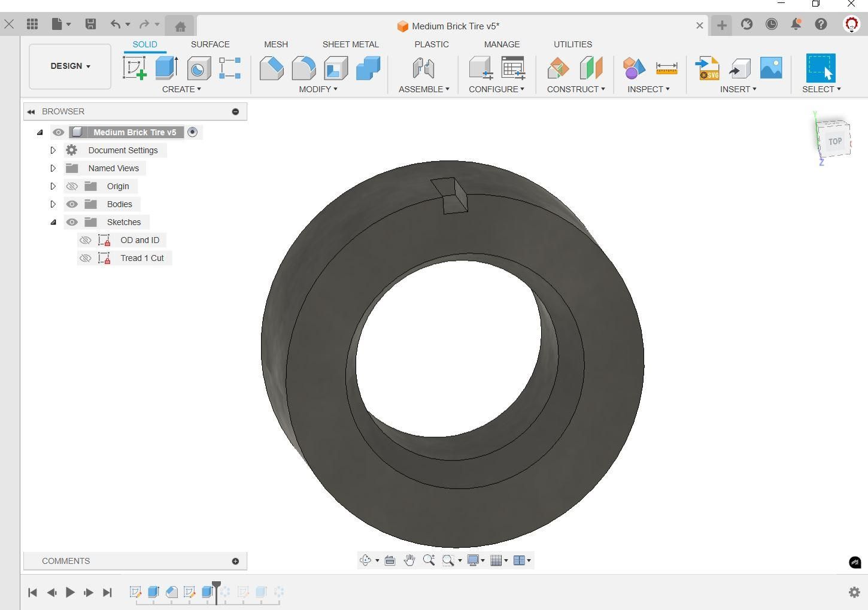This screenshot has height=610, width=868.
Task: Select the Offset Plane construct icon
Action: pos(559,68)
